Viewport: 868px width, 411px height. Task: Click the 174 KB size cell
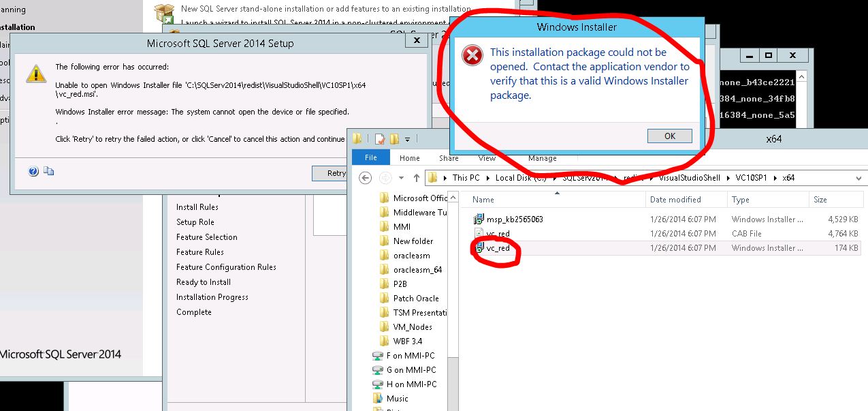click(x=846, y=248)
